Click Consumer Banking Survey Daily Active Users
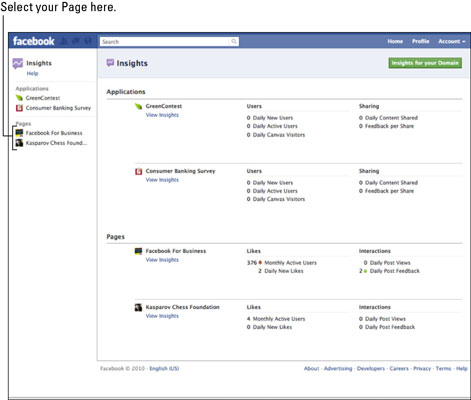 (272, 191)
